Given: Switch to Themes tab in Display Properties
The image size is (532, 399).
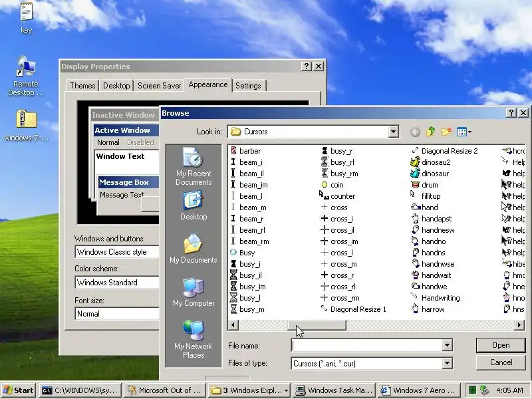Looking at the screenshot, I should [82, 86].
